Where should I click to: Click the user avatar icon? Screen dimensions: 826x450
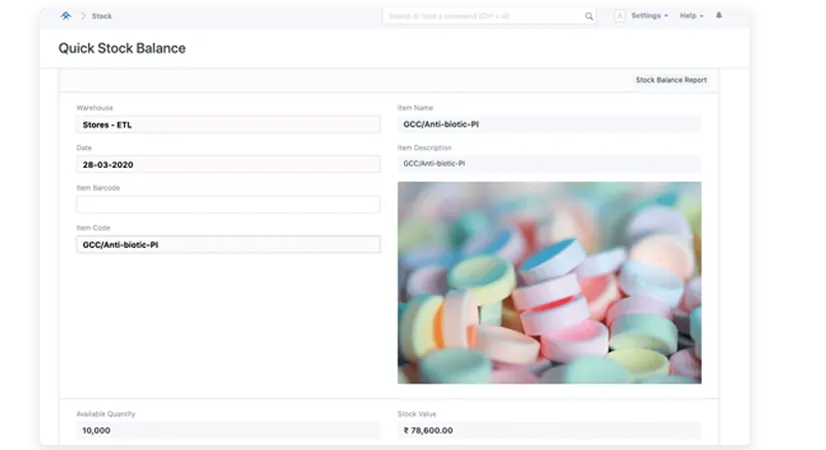[620, 16]
